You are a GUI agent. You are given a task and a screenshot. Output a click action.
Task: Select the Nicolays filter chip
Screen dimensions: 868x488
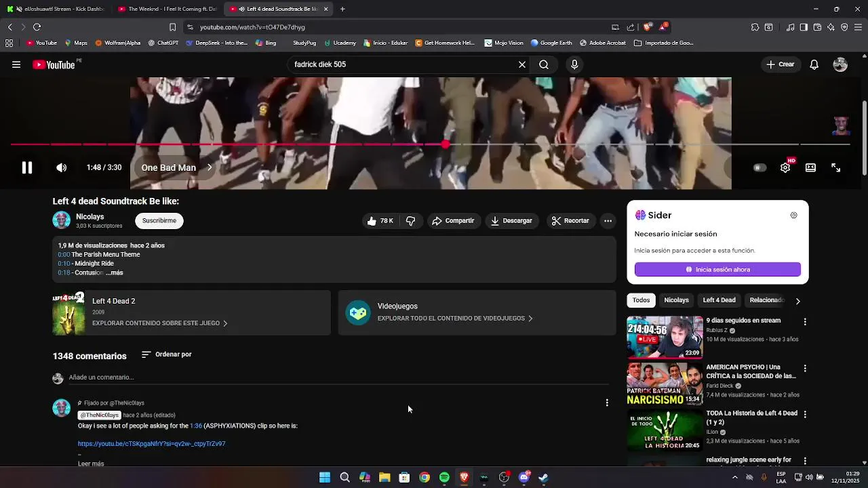pyautogui.click(x=676, y=300)
